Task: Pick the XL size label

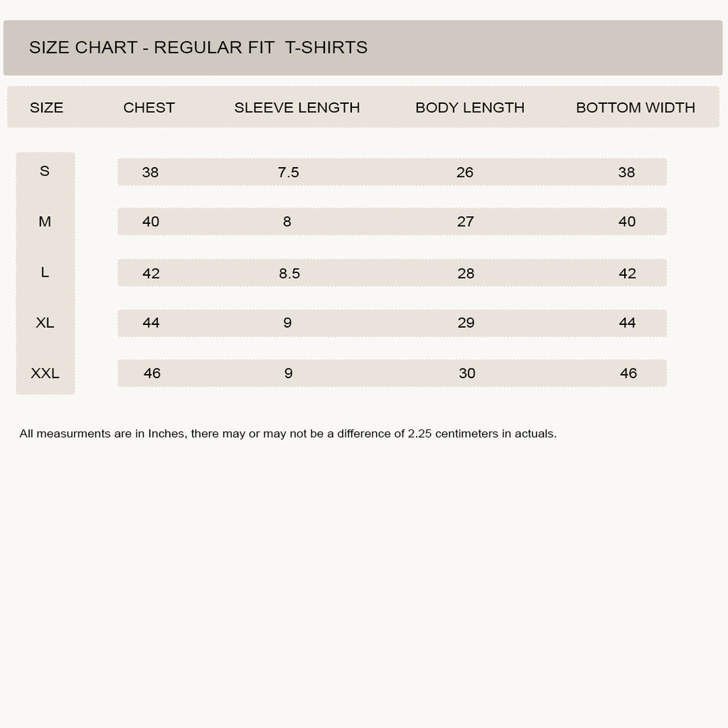Action: coord(45,322)
